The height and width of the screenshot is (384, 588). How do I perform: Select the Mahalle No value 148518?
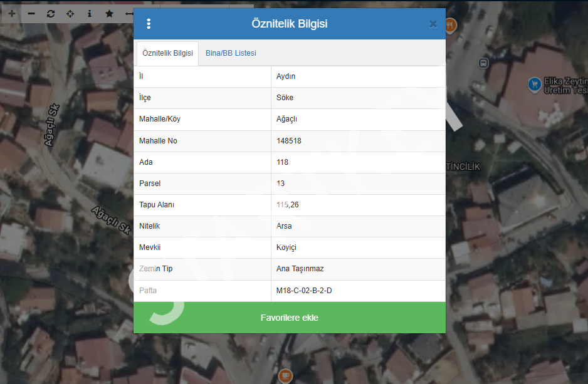coord(289,141)
